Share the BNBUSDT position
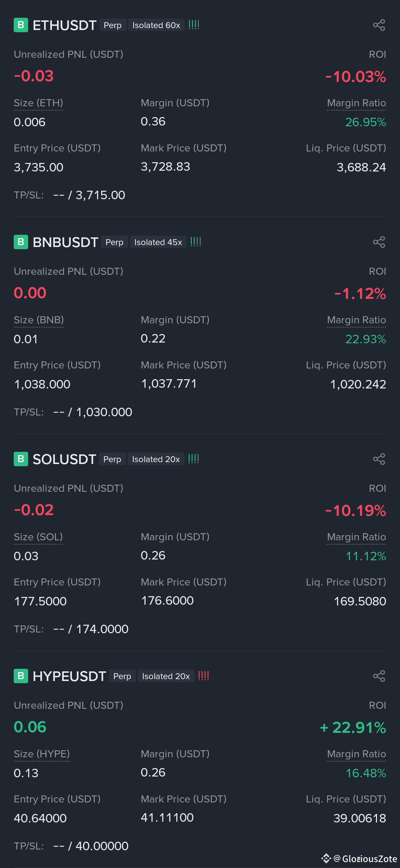This screenshot has width=400, height=868. coord(379,242)
